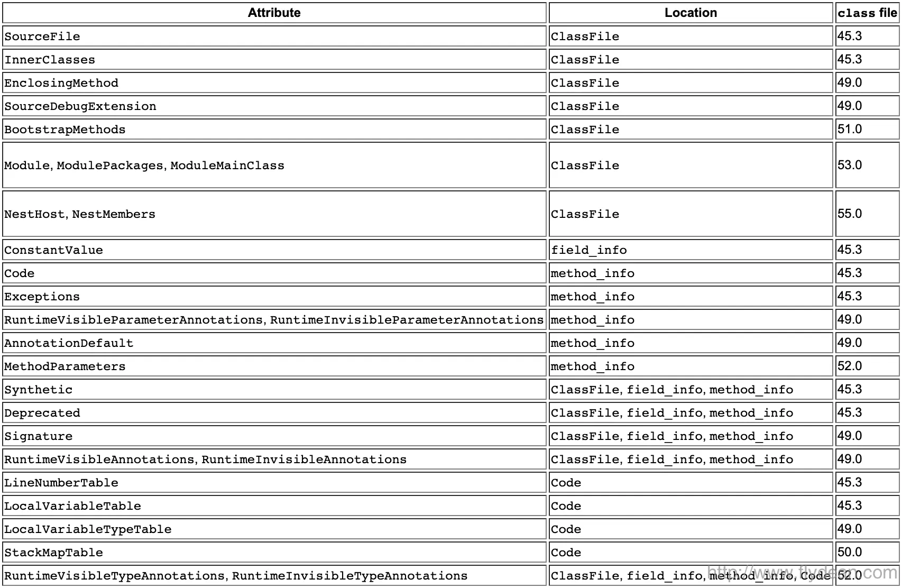Select the ConstantValue attribute cell
The height and width of the screenshot is (588, 902).
[274, 250]
